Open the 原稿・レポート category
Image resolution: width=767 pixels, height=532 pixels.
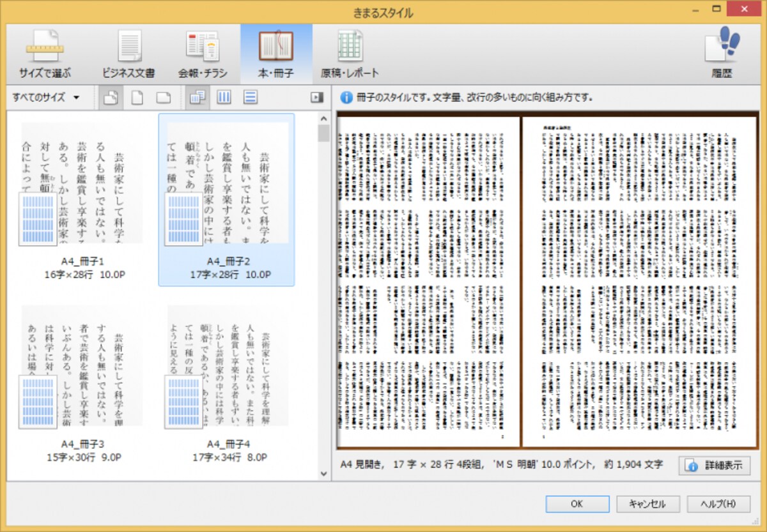coord(350,54)
